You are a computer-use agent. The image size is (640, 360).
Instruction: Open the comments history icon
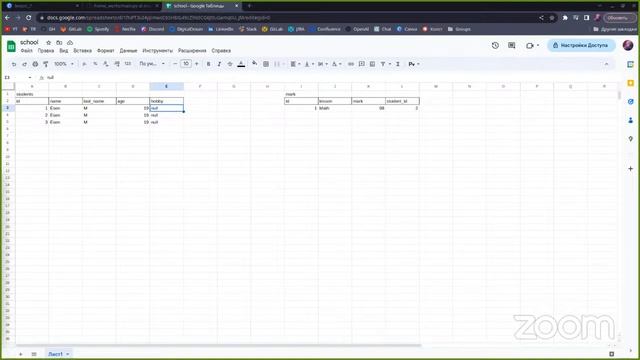(x=511, y=45)
